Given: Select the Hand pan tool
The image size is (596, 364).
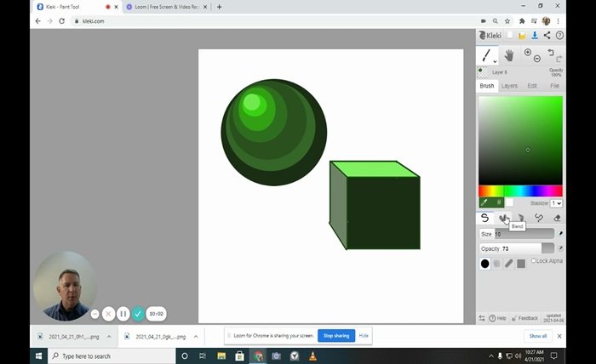Looking at the screenshot, I should coord(510,55).
